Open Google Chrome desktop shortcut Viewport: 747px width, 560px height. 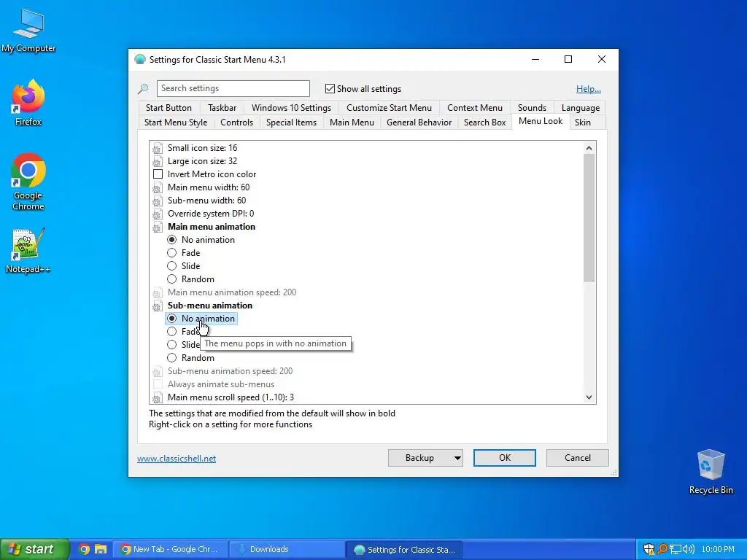(28, 182)
